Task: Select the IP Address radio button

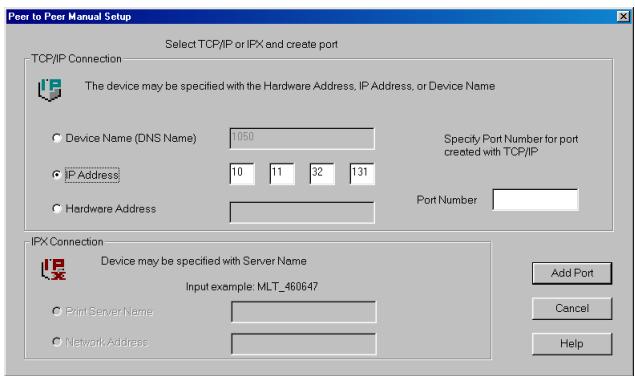Action: [57, 175]
